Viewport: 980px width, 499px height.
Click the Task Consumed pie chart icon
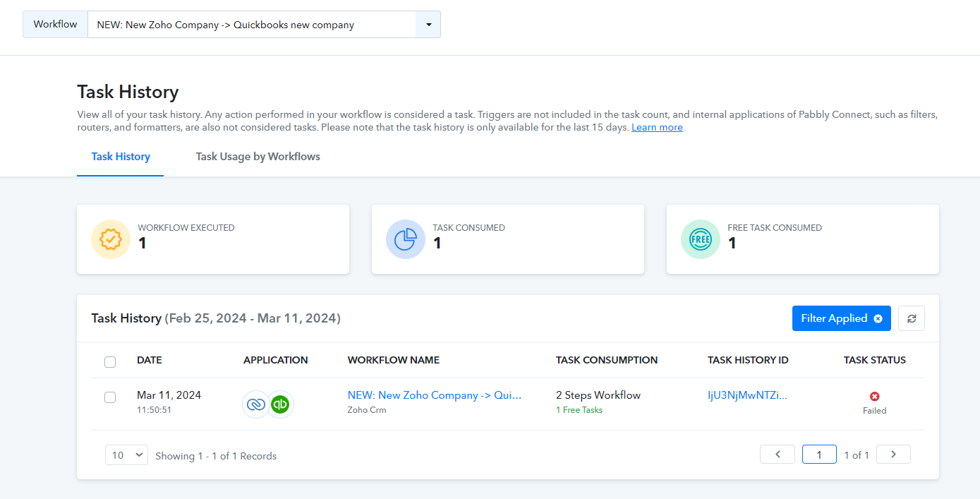[x=406, y=239]
